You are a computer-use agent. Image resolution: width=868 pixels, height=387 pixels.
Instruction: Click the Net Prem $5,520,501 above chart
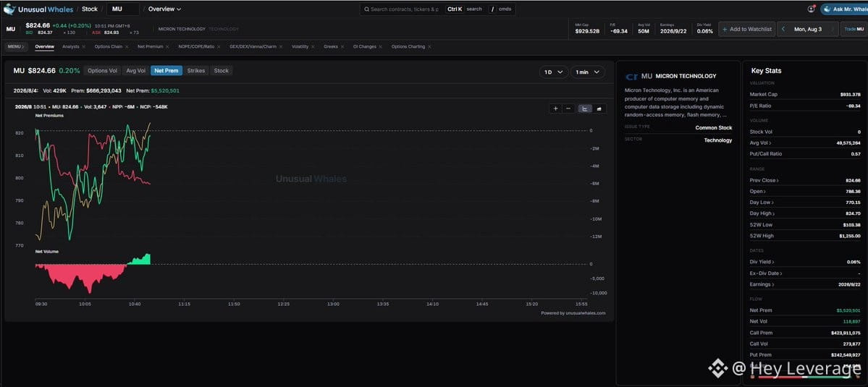pyautogui.click(x=153, y=90)
